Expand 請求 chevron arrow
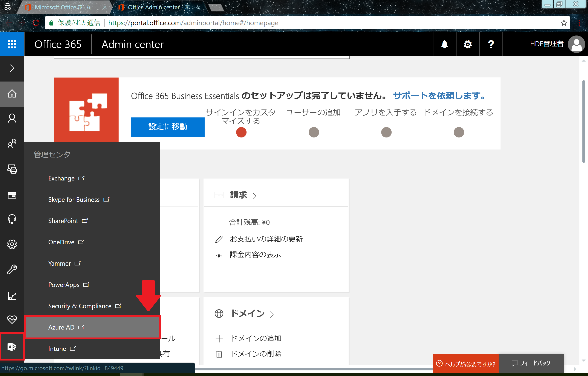The height and width of the screenshot is (376, 588). tap(254, 196)
